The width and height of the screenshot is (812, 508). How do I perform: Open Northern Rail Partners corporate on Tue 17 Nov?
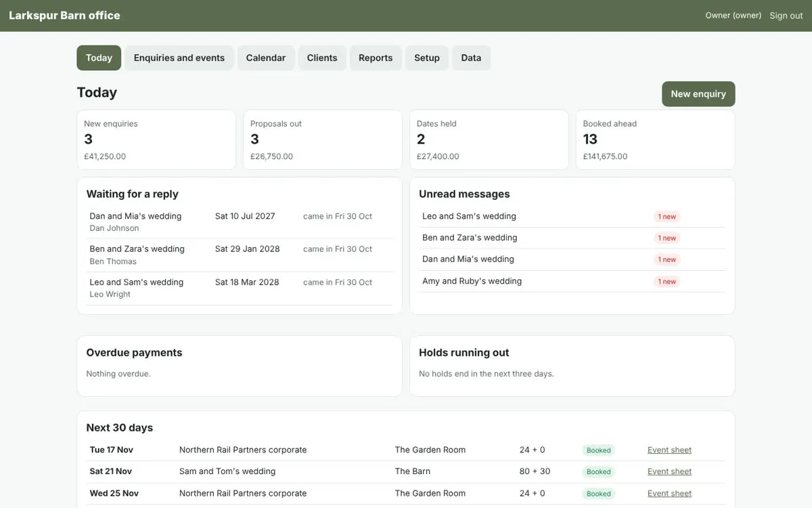click(x=243, y=450)
